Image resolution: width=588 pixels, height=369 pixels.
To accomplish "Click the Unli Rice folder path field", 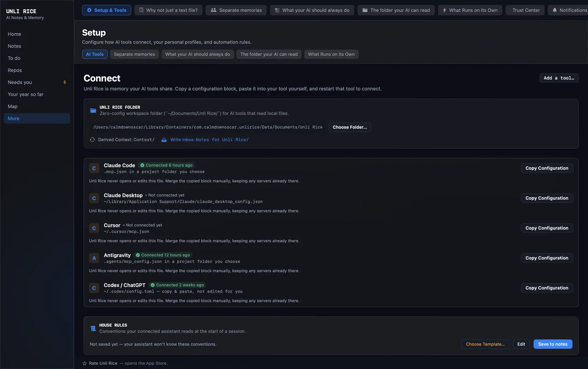I will click(x=208, y=127).
